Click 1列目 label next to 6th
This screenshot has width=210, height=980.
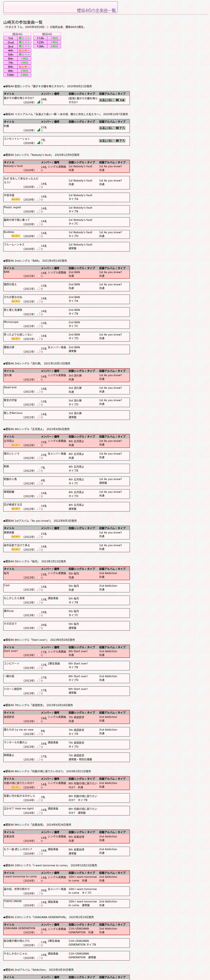point(24,59)
